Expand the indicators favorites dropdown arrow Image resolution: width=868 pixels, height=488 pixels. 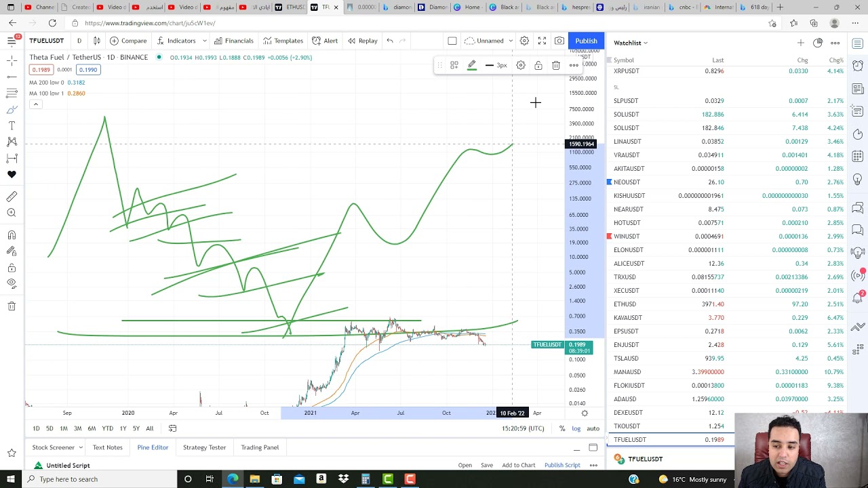pyautogui.click(x=204, y=41)
